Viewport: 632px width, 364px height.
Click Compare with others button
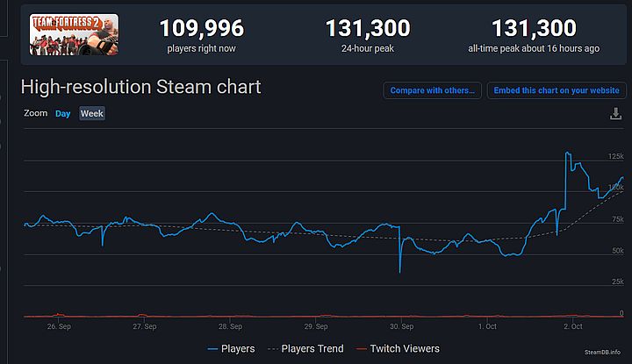(432, 90)
